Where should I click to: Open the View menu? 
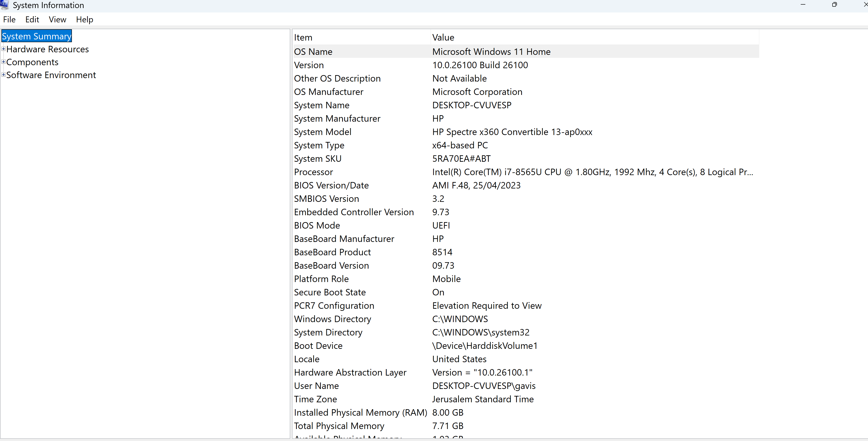point(57,20)
